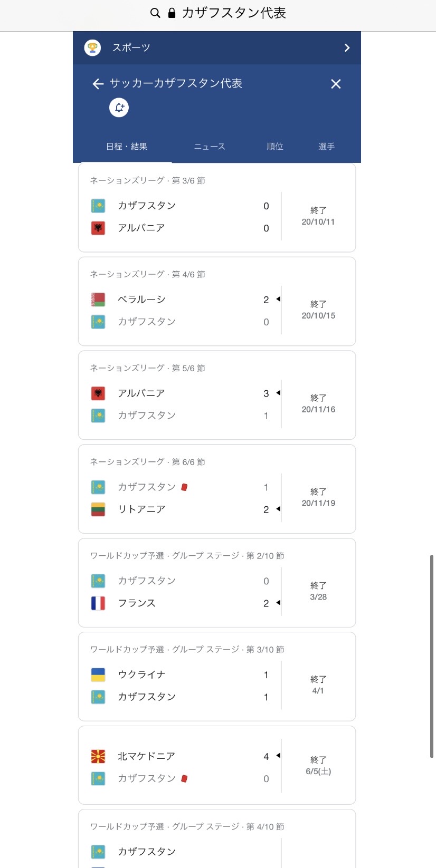Select the 選手 tab
The image size is (436, 868).
click(x=326, y=147)
